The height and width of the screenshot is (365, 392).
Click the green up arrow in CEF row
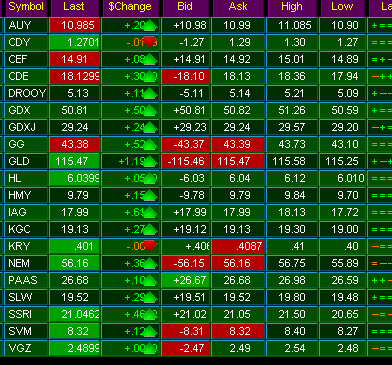click(150, 59)
